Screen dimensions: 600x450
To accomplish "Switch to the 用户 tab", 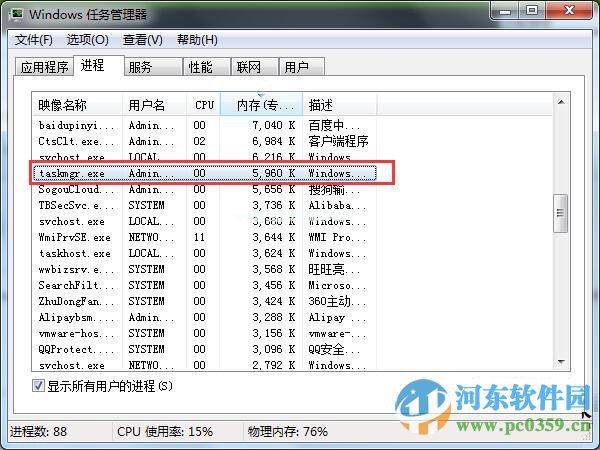I will [x=296, y=67].
